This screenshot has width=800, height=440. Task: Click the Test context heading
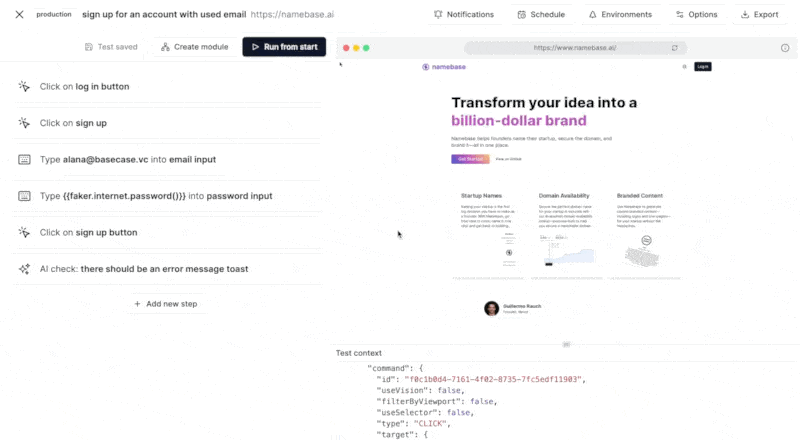click(x=358, y=353)
